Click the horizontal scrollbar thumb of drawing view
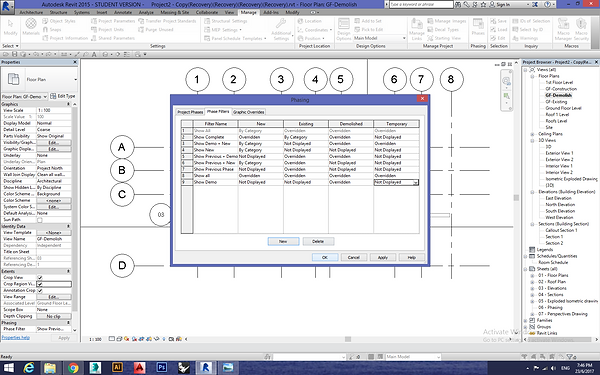The height and width of the screenshot is (375, 600). 348,339
